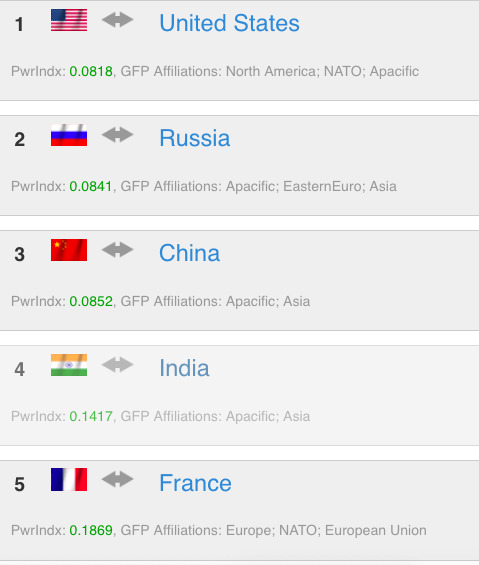This screenshot has width=479, height=565.
Task: Click the rank-change arrow beside India
Action: click(117, 365)
